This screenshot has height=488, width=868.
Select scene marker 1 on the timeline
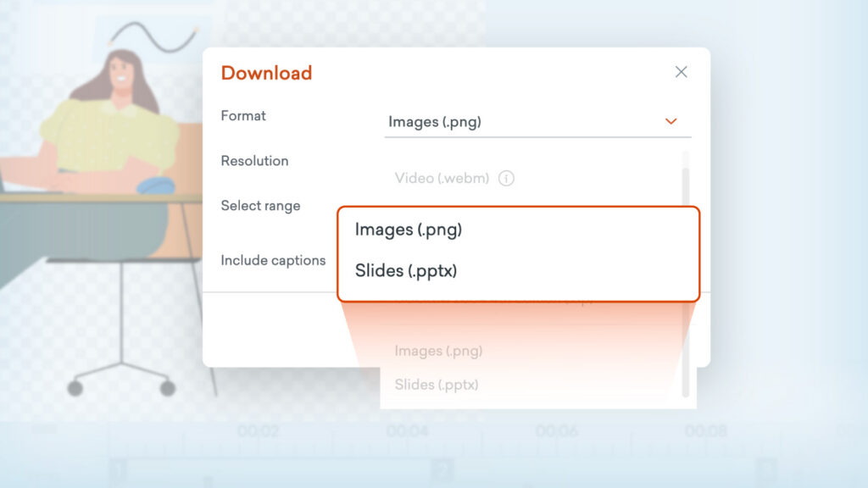click(x=118, y=469)
